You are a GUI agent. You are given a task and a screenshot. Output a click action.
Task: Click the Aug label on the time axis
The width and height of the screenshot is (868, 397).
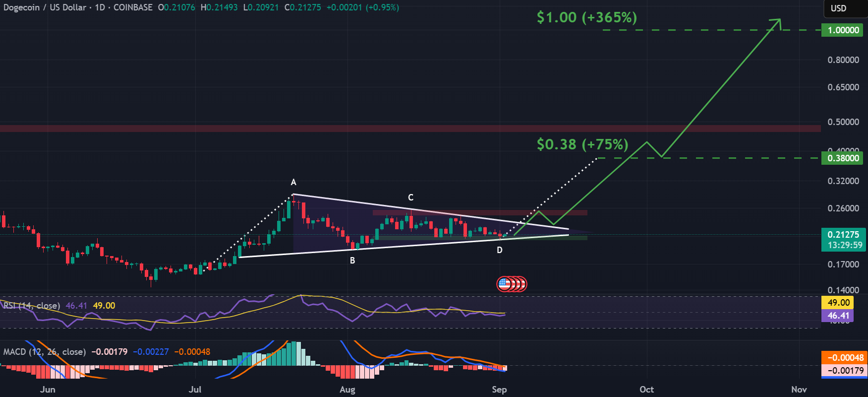pyautogui.click(x=347, y=390)
